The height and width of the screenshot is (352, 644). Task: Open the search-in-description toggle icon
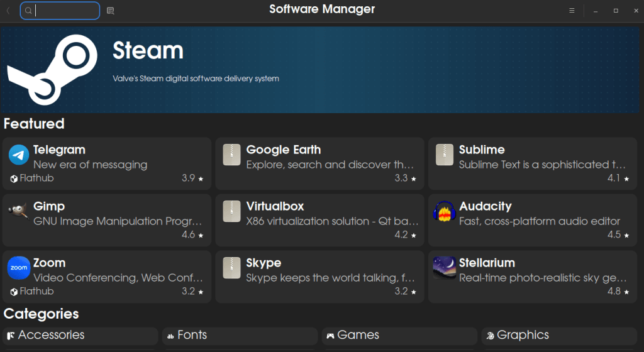[111, 11]
